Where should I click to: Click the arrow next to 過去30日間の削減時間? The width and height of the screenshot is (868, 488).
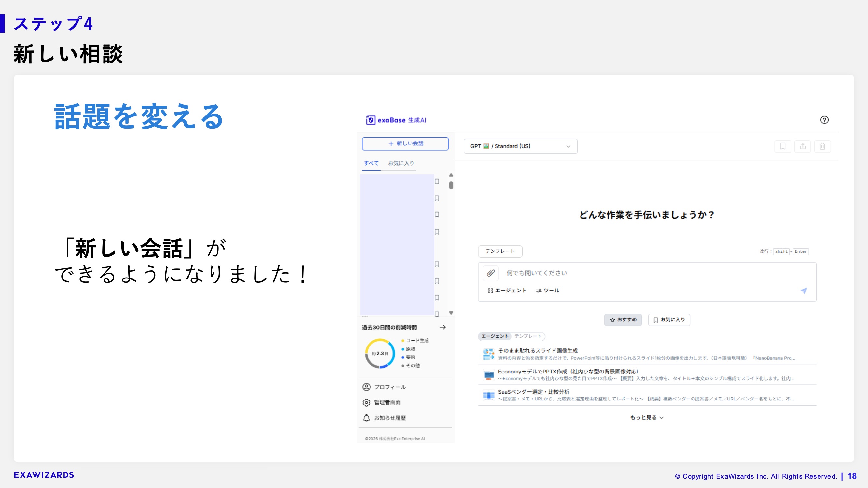(442, 327)
